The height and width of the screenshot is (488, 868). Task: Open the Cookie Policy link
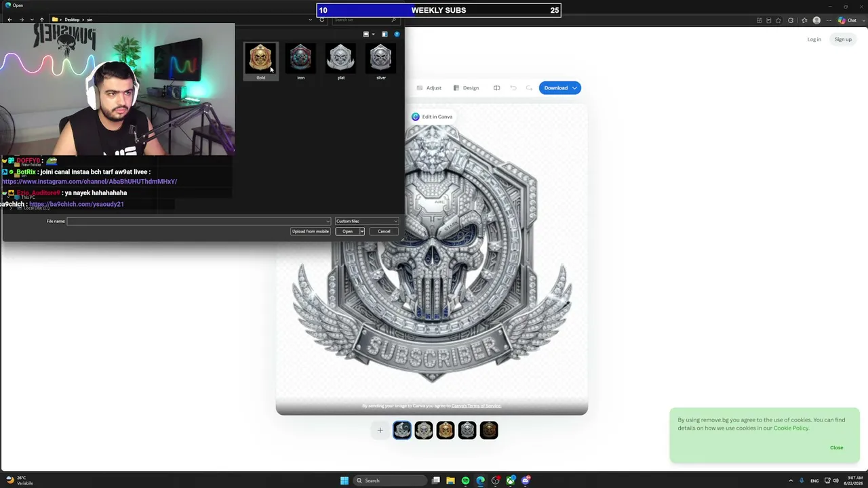(791, 428)
